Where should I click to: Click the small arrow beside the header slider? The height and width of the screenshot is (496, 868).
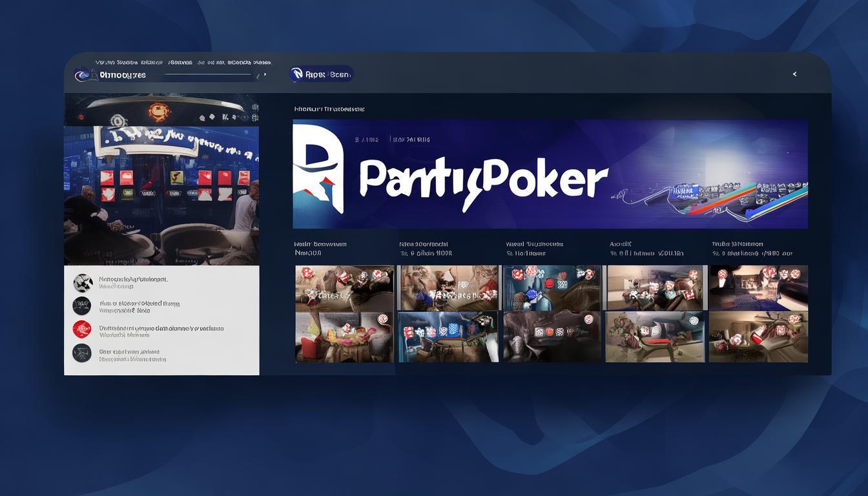coord(264,75)
